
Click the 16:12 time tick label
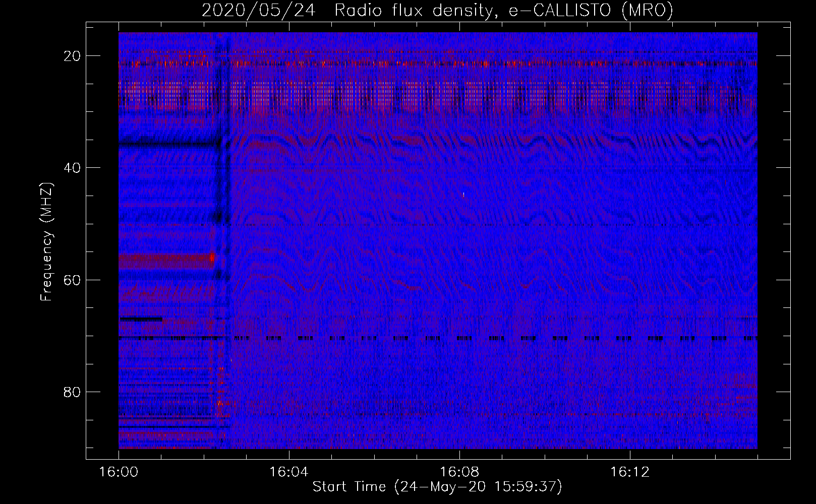pos(629,472)
